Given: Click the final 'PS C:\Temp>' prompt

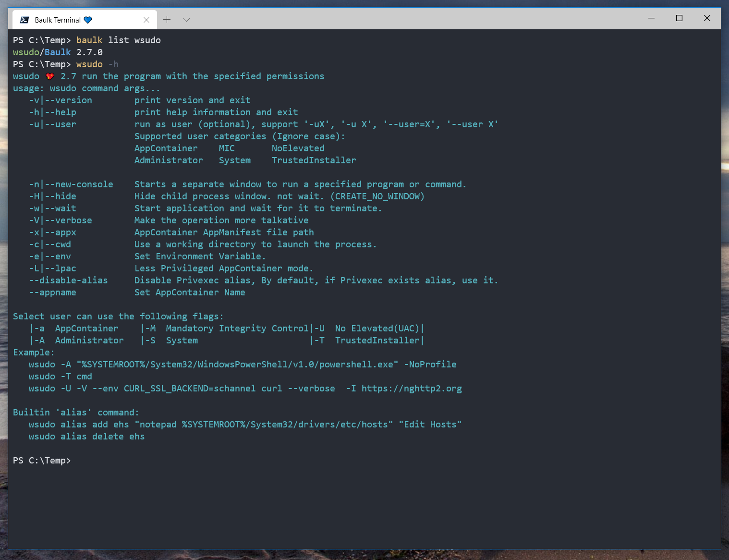Looking at the screenshot, I should coord(42,461).
